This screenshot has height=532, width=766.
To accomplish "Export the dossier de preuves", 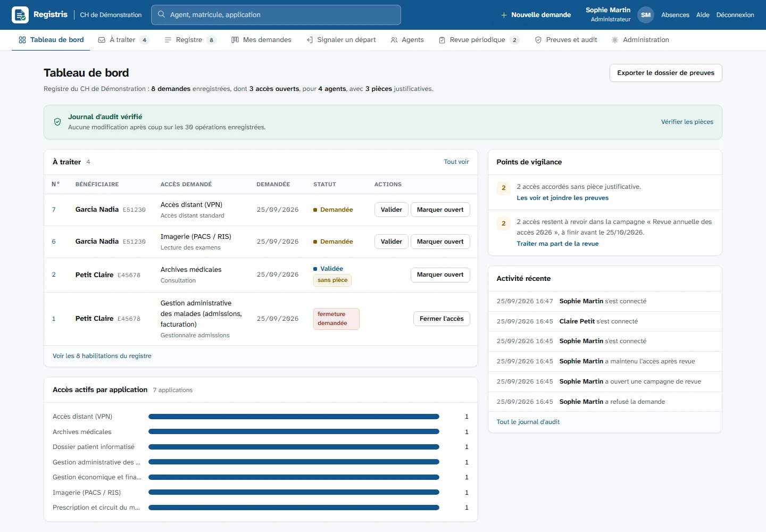I will point(666,73).
